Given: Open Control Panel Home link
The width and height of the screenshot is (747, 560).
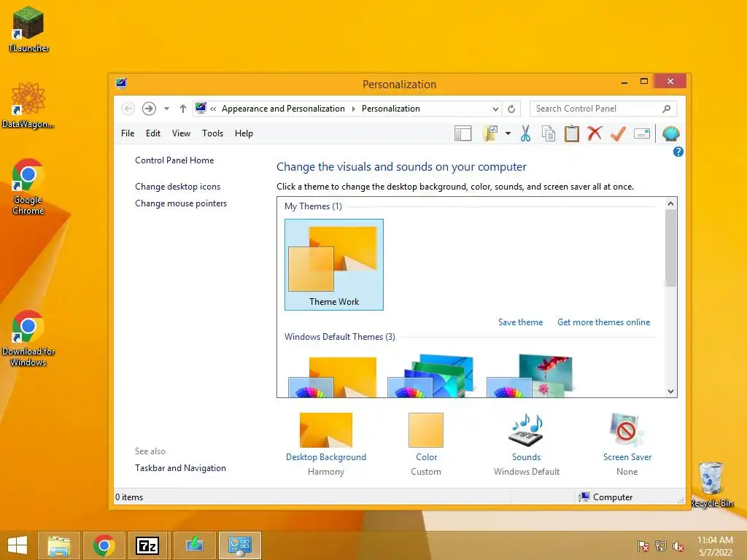Looking at the screenshot, I should pos(174,160).
